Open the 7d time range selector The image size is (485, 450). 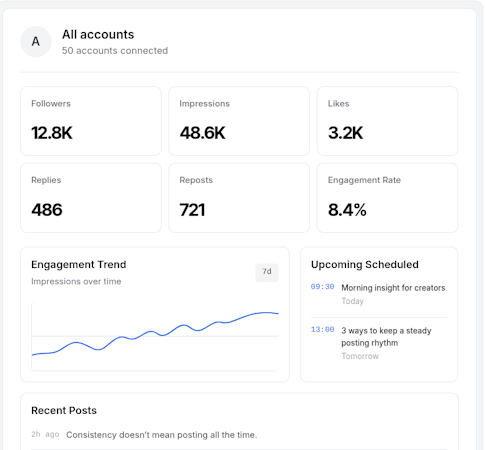tap(267, 272)
